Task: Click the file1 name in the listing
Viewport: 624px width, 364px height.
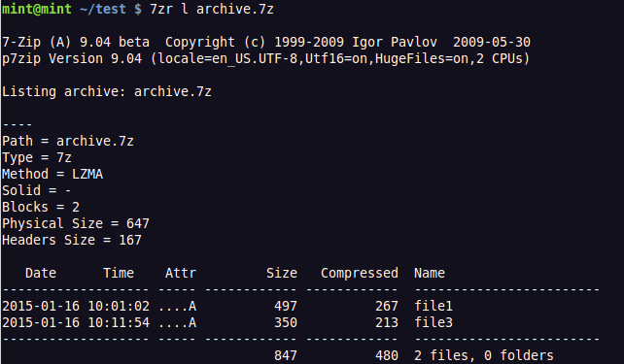Action: pyautogui.click(x=433, y=306)
